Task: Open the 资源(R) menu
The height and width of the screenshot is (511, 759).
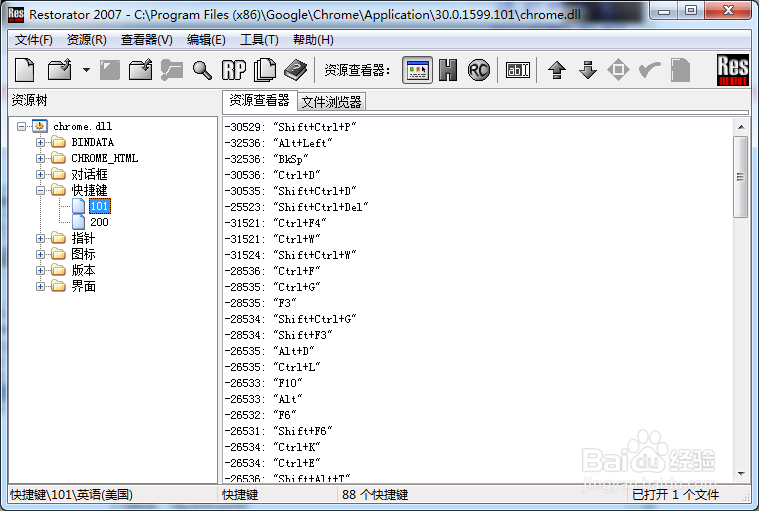Action: tap(87, 40)
